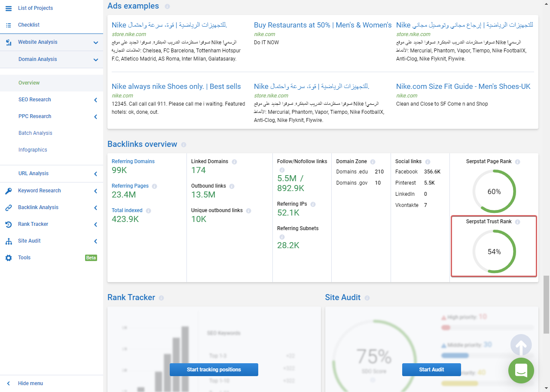Click the Keyword Research key icon
This screenshot has height=392, width=550.
point(9,191)
